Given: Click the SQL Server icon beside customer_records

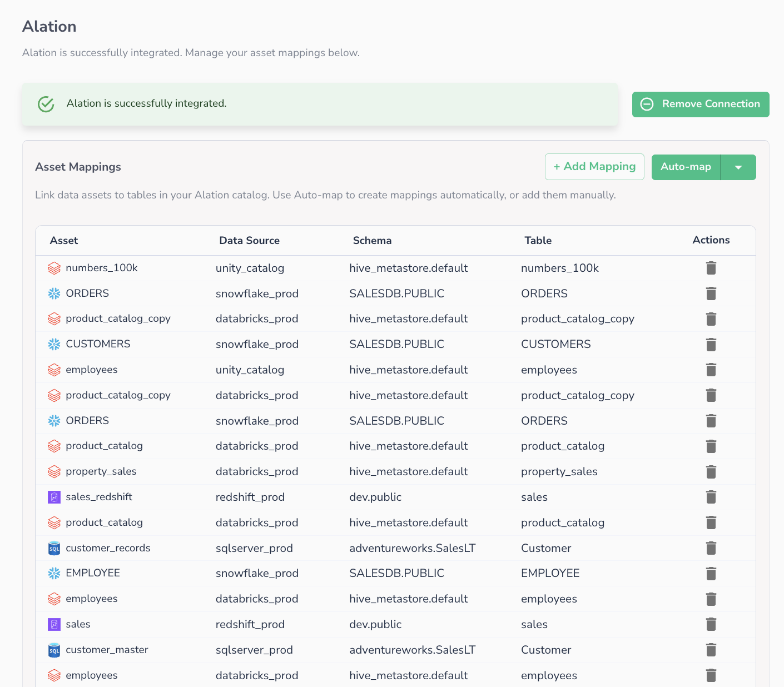Looking at the screenshot, I should coord(54,548).
